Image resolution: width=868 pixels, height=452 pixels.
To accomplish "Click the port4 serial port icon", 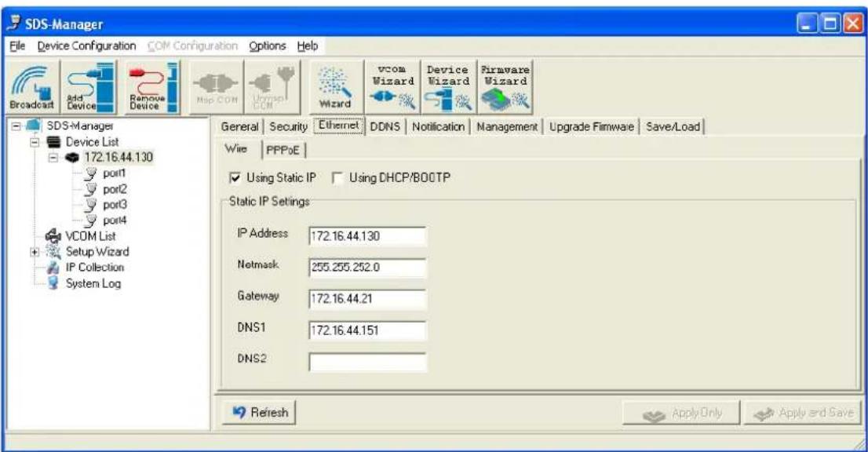I will click(91, 221).
